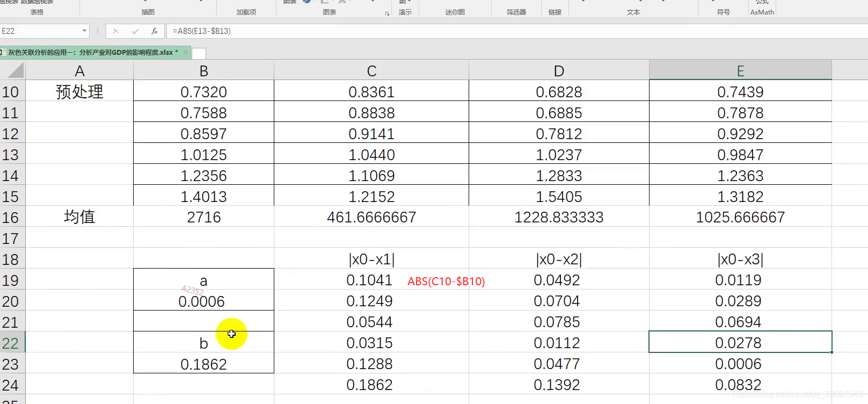Viewport: 868px width, 404px height.
Task: Select column E header
Action: 740,71
